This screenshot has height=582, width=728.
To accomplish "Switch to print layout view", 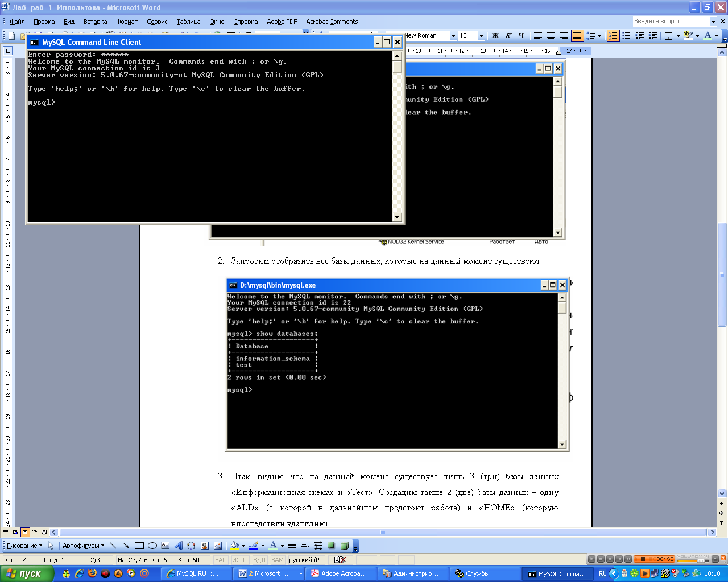I will [25, 533].
